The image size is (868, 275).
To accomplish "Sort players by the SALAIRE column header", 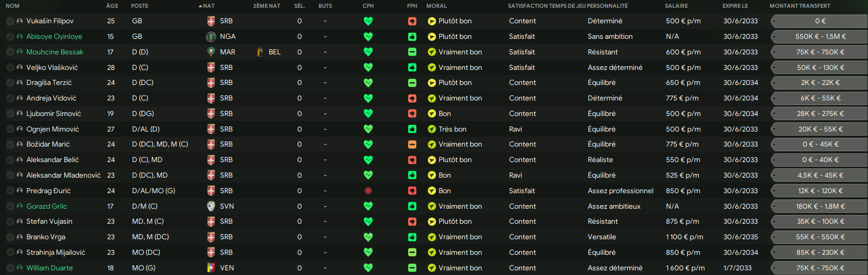I will tap(676, 6).
